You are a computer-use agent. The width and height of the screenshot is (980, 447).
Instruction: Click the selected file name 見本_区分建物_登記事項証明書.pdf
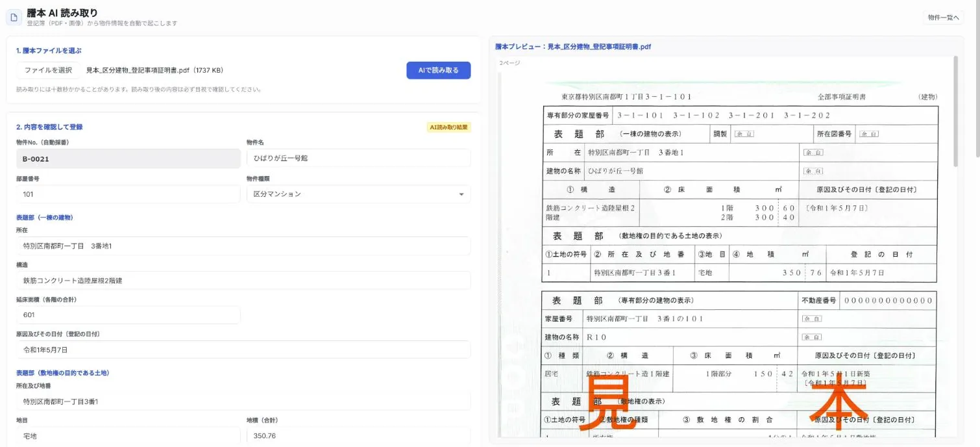[154, 70]
